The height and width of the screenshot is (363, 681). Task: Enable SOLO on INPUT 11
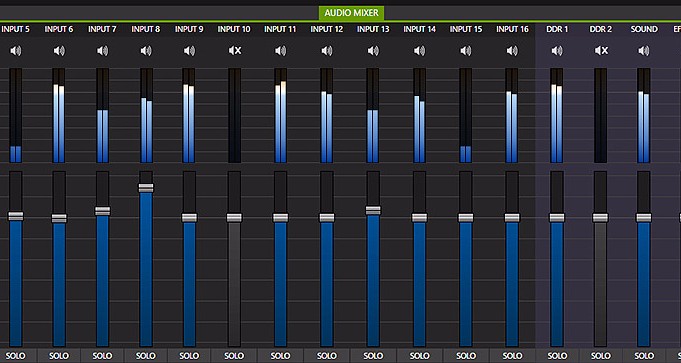pos(281,356)
